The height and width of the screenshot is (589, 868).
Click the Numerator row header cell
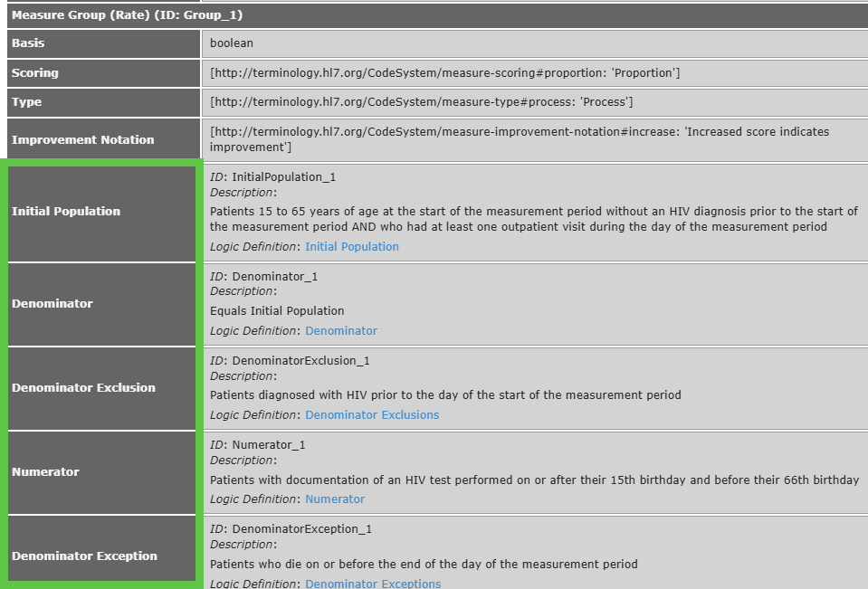(45, 472)
